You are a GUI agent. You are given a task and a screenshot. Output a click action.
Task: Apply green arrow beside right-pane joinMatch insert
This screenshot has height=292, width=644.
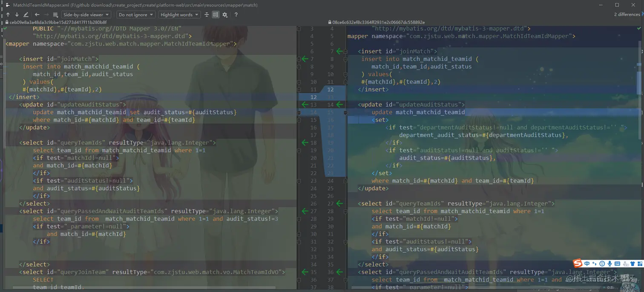339,51
